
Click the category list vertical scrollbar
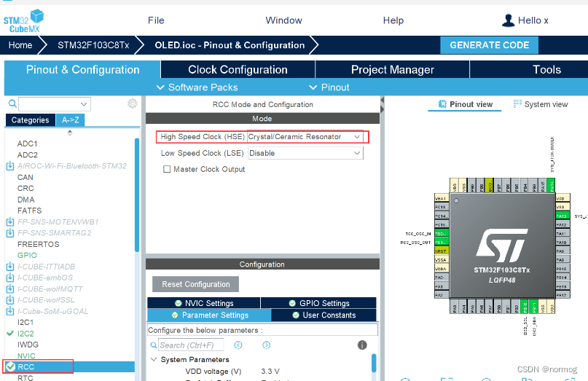pyautogui.click(x=137, y=195)
